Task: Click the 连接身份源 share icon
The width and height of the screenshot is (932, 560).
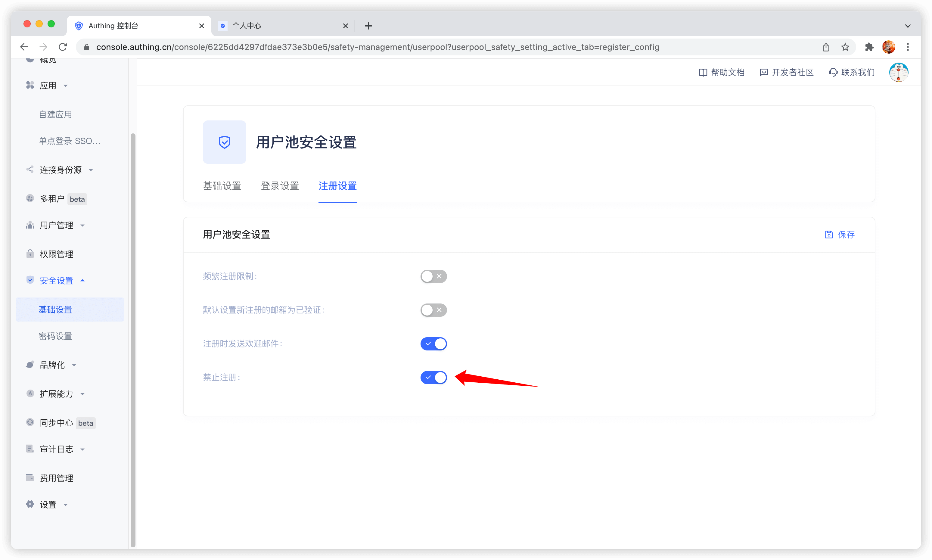Action: (30, 169)
